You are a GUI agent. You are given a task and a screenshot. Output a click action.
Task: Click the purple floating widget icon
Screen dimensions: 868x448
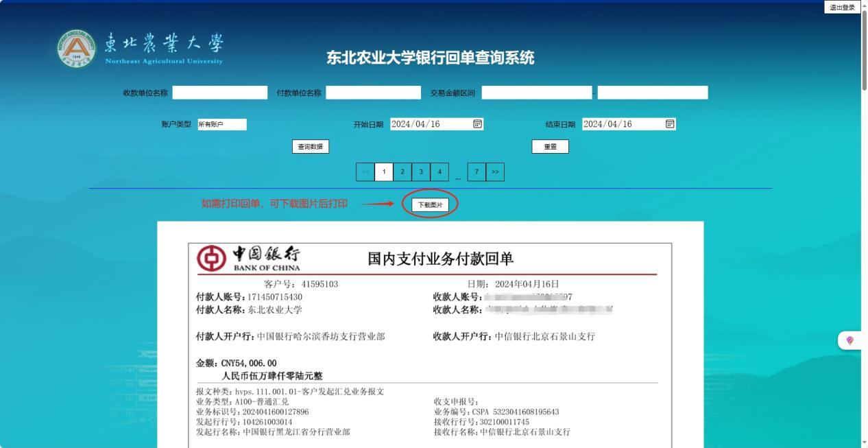click(850, 340)
